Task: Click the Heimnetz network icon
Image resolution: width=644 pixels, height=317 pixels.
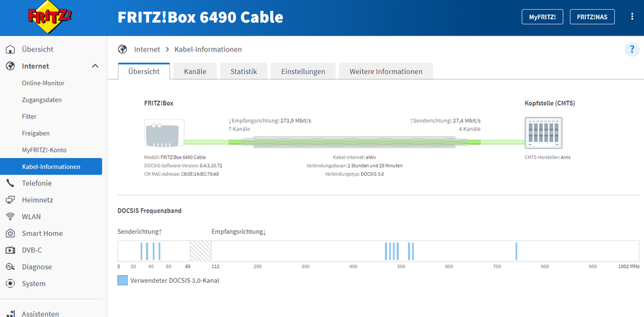Action: tap(10, 200)
